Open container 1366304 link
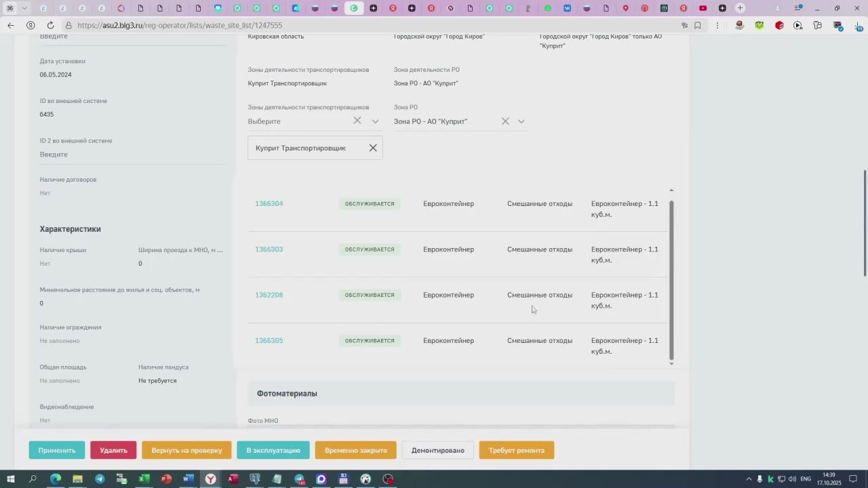The height and width of the screenshot is (488, 868). [x=269, y=204]
